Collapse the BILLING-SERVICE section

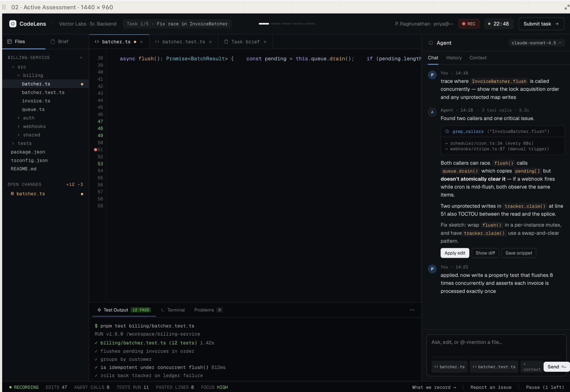(81, 58)
